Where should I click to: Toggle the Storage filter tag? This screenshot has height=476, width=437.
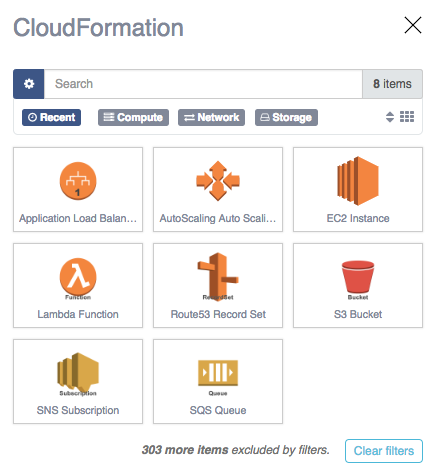point(286,117)
